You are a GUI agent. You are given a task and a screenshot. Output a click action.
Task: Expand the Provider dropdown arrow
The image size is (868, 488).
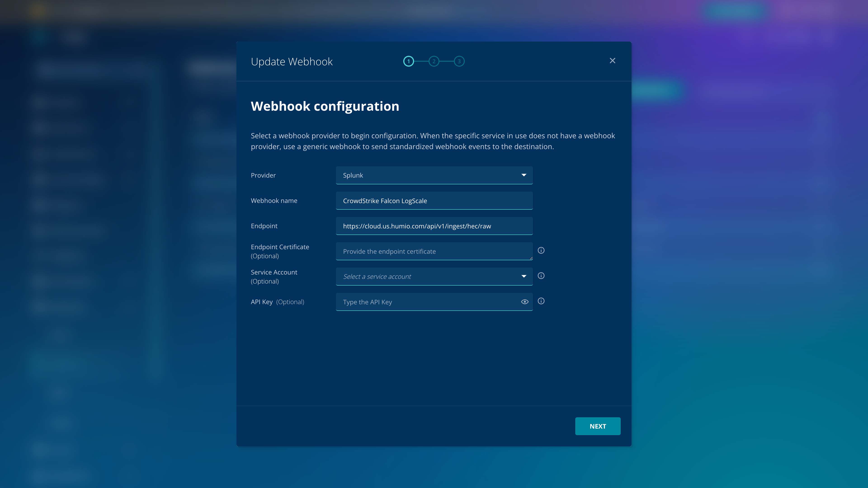pos(524,175)
